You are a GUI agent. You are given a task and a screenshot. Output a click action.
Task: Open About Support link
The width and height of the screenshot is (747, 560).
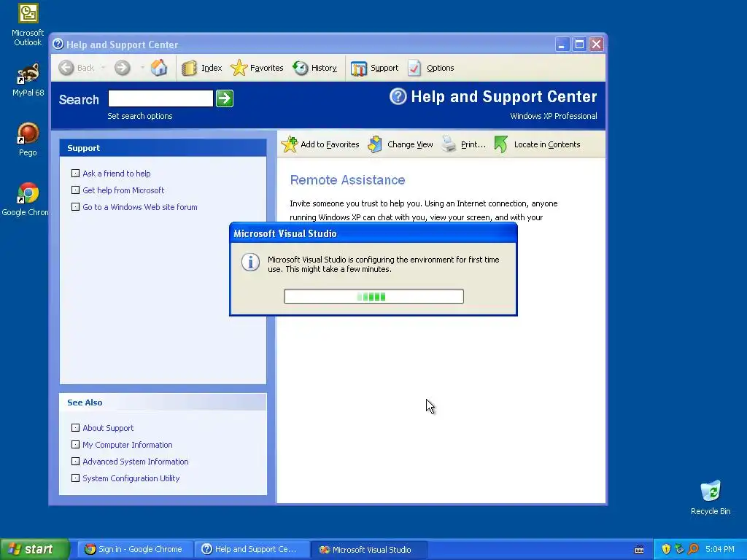(x=108, y=427)
